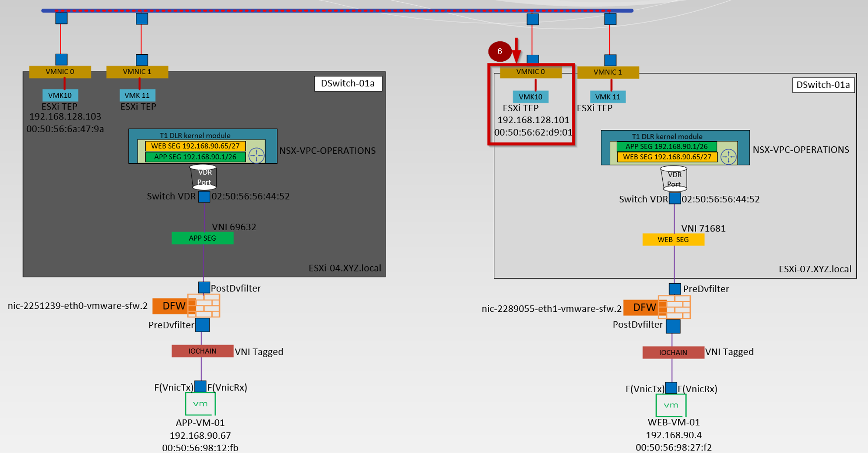
Task: Select WEB SEG 192.168.90.65/27 in ESXi-04 DLR
Action: (195, 146)
